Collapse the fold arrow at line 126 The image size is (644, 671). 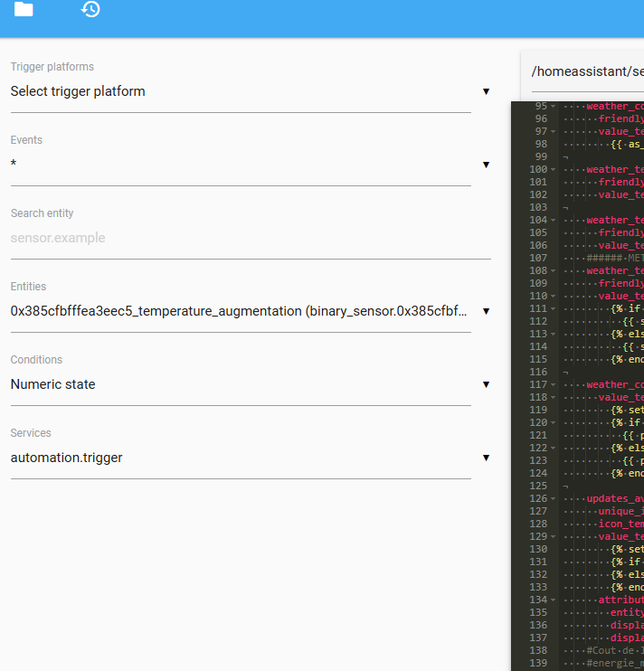coord(554,498)
